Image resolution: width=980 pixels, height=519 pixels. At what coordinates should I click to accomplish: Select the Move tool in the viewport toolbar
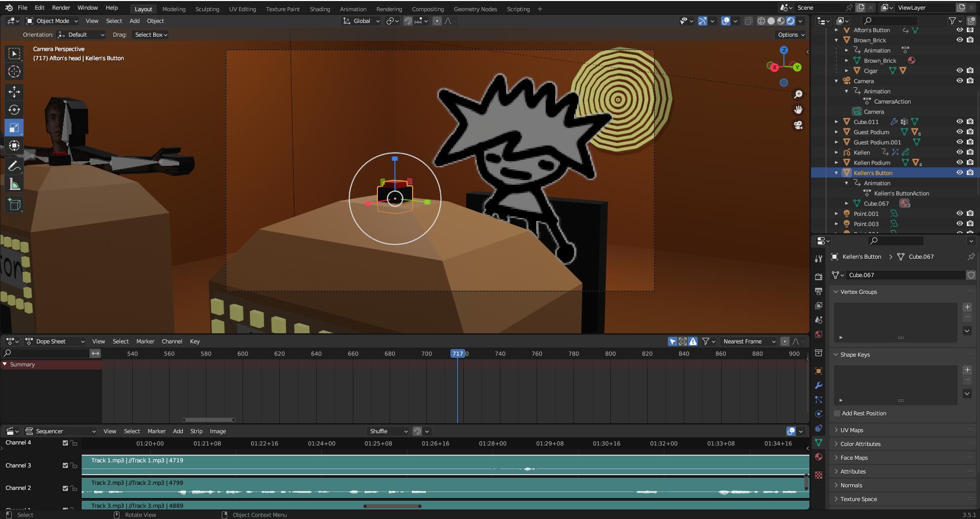tap(14, 92)
